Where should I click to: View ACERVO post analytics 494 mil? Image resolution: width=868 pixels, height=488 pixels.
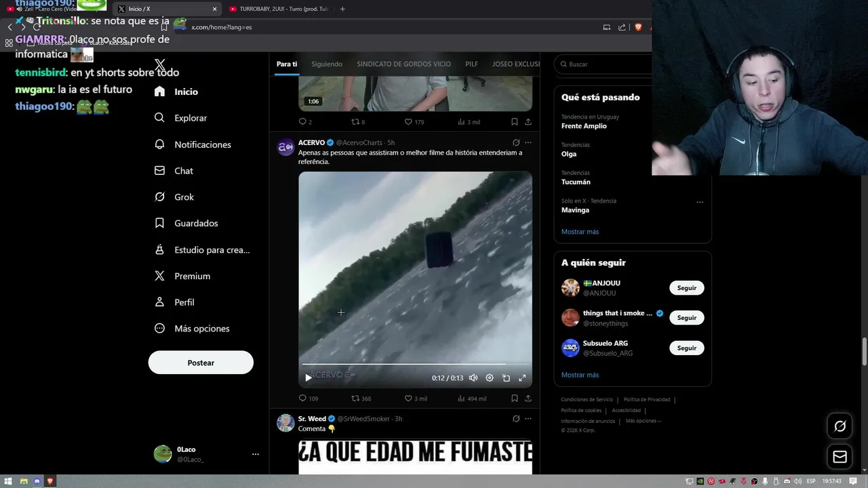(472, 399)
